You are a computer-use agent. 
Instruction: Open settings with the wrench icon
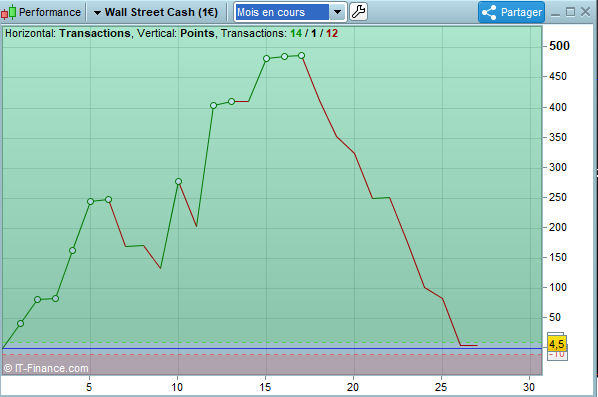(x=358, y=12)
